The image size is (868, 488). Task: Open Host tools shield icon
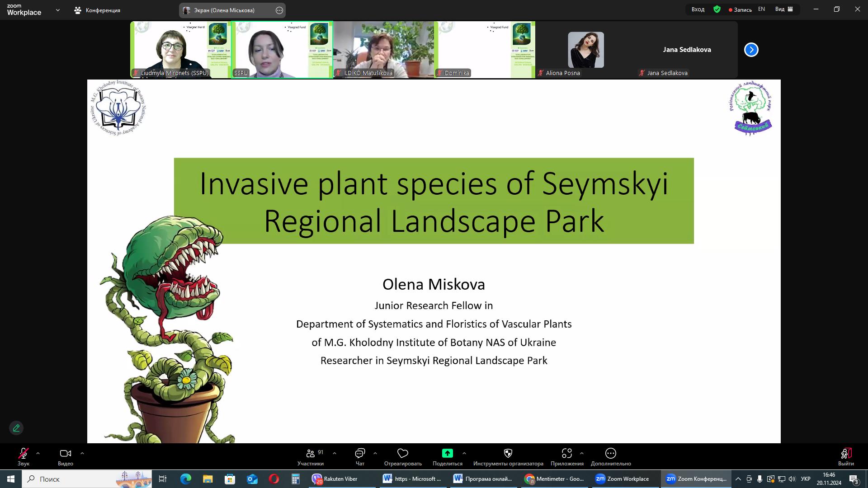(508, 454)
